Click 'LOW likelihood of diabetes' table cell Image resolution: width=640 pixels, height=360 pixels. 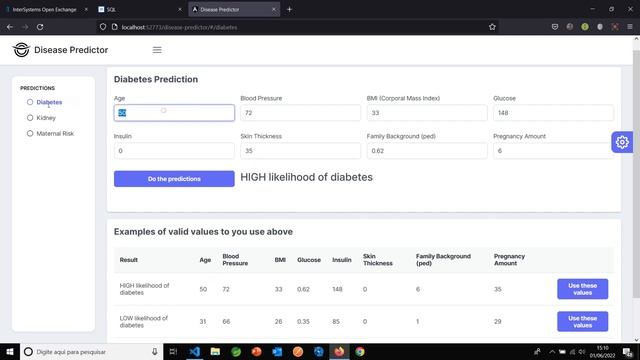click(x=144, y=321)
